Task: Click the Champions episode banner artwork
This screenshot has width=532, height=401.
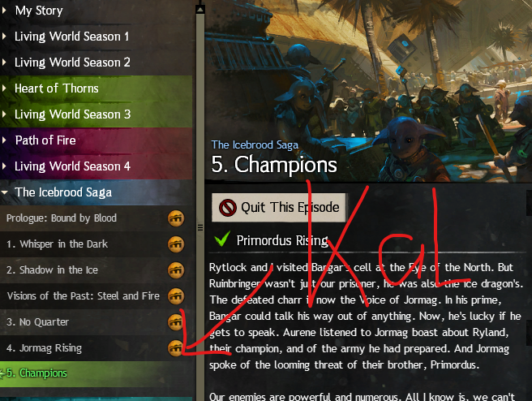Action: (x=368, y=91)
